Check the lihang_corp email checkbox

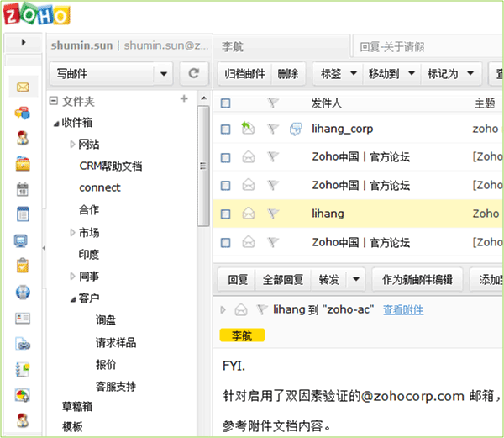(226, 129)
